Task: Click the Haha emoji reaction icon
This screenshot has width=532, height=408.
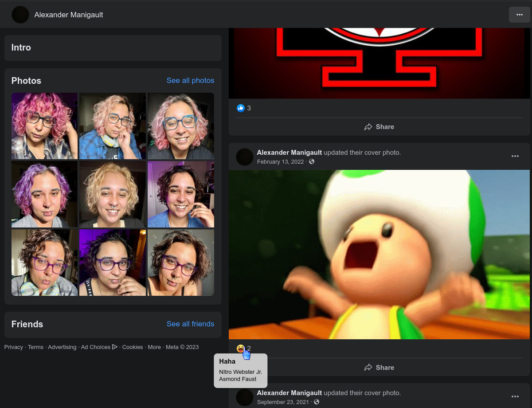Action: 240,349
